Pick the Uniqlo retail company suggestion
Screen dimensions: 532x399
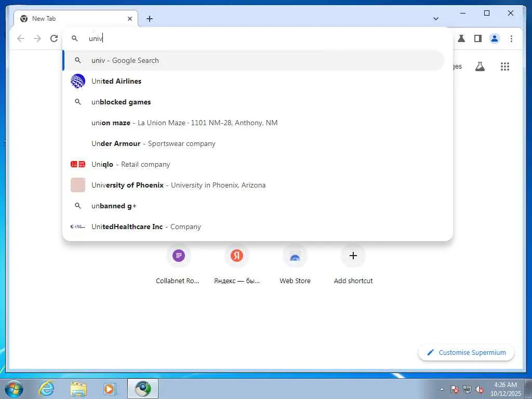coord(254,164)
